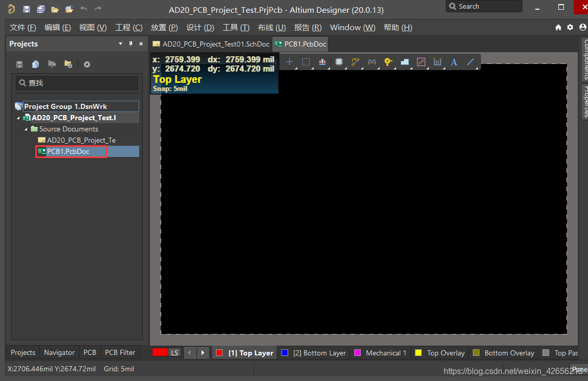This screenshot has width=588, height=381.
Task: Switch to the Navigator panel tab
Action: click(x=59, y=352)
